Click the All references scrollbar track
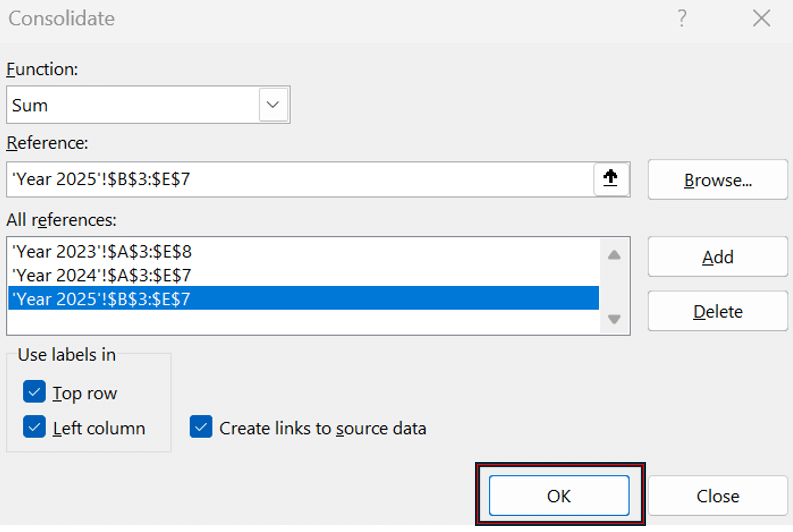The image size is (793, 532). [614, 287]
